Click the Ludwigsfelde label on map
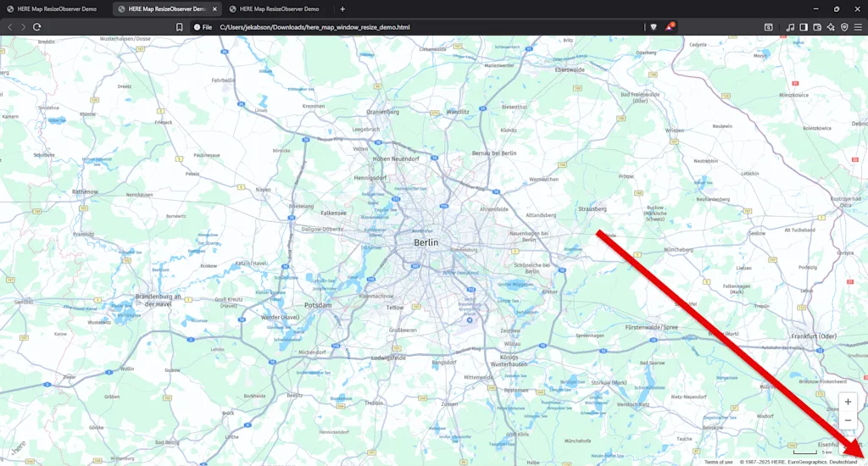Image resolution: width=868 pixels, height=466 pixels. pyautogui.click(x=388, y=358)
